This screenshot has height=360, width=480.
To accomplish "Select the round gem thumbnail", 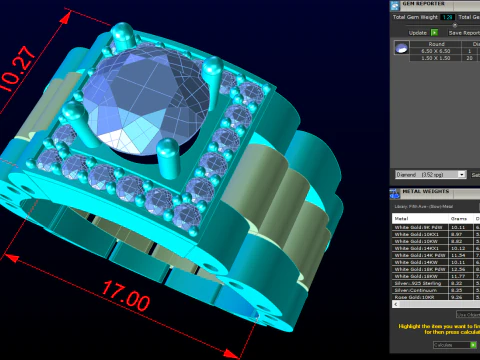I will [x=401, y=48].
